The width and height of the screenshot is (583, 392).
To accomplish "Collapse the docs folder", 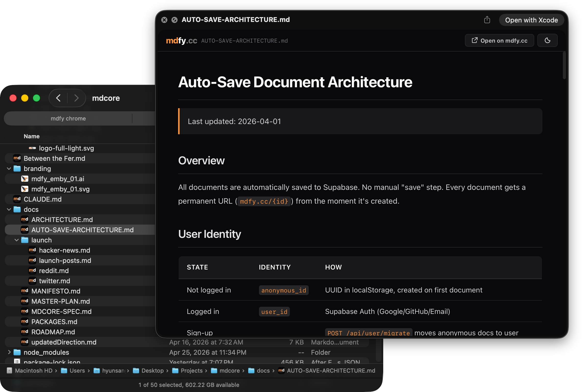I will click(9, 210).
